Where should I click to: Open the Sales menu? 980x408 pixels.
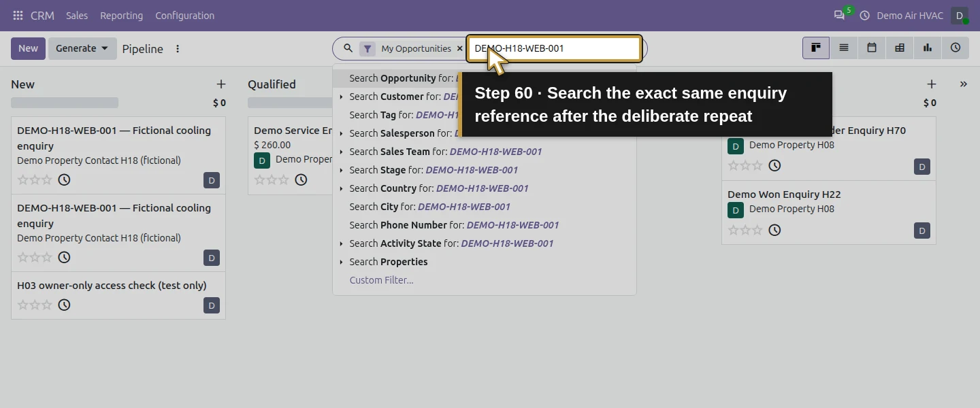77,15
